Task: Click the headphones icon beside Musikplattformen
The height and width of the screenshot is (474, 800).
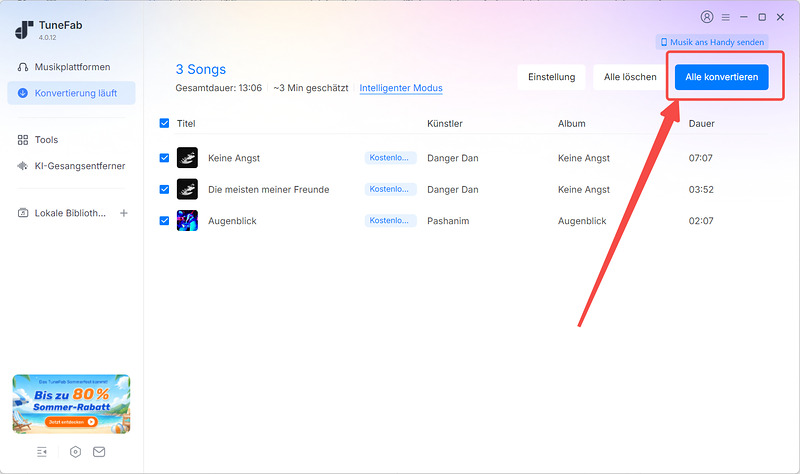Action: pos(23,67)
